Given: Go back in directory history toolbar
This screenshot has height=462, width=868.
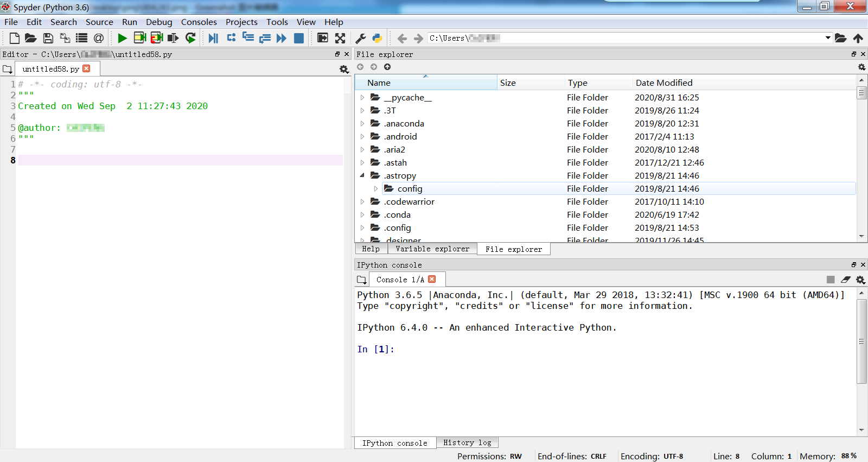Looking at the screenshot, I should pyautogui.click(x=402, y=38).
